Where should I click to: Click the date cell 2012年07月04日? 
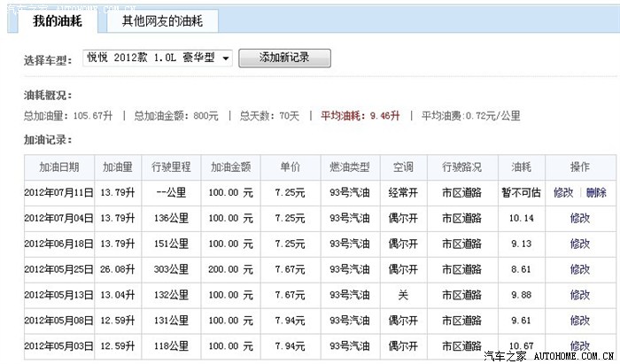59,218
